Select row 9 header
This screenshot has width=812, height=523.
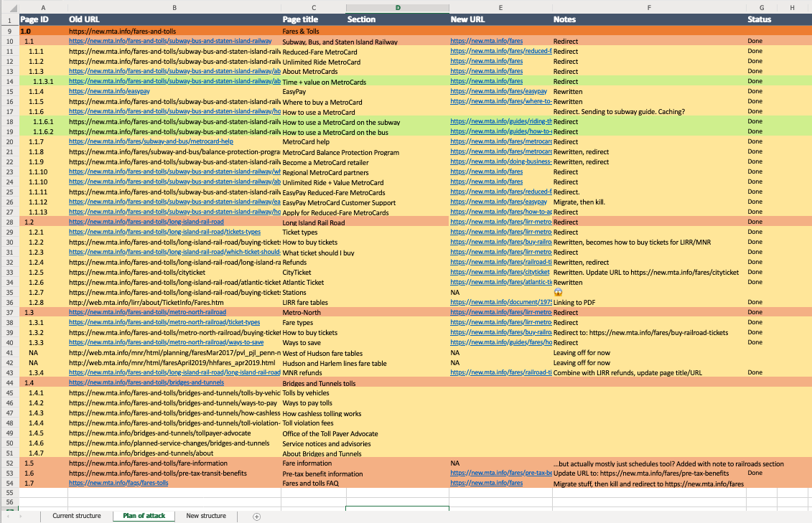pos(9,31)
